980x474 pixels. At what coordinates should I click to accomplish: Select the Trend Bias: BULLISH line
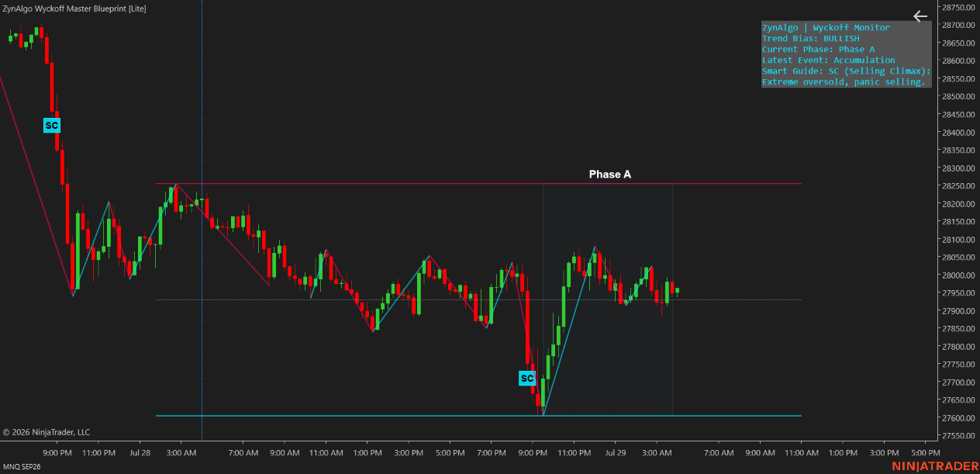point(810,39)
